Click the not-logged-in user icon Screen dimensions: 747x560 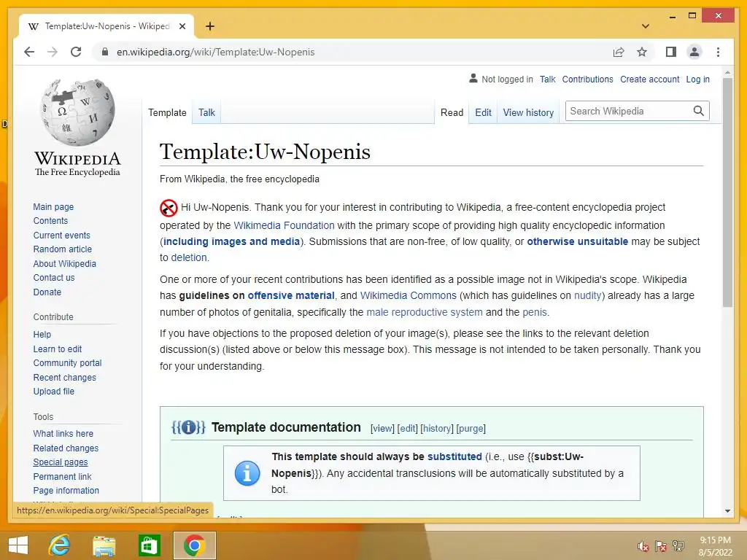coord(473,78)
